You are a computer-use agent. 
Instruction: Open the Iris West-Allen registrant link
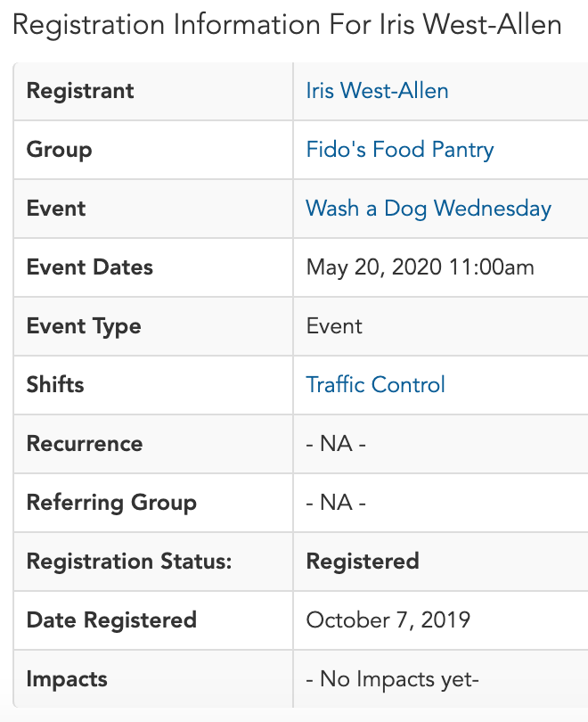(x=377, y=91)
